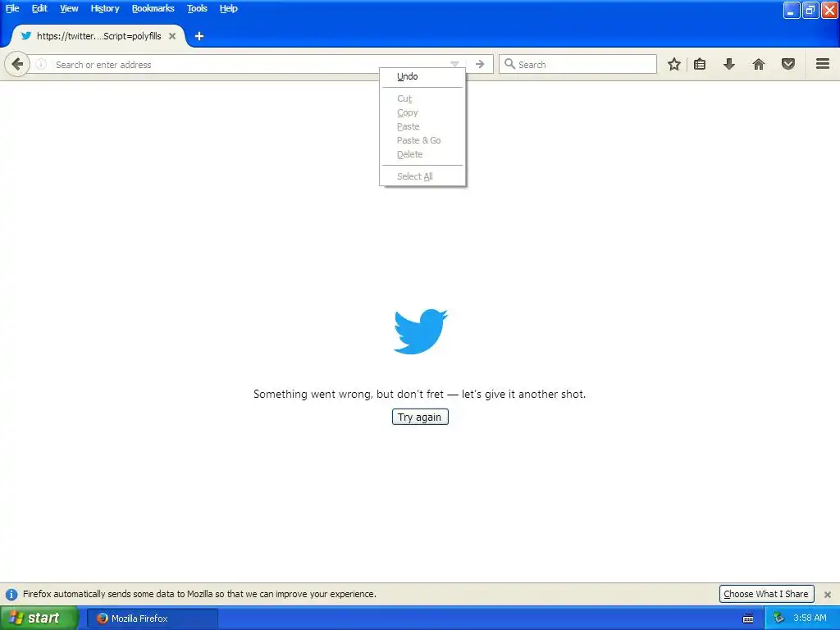Open a new tab with plus button
840x630 pixels.
pos(199,36)
